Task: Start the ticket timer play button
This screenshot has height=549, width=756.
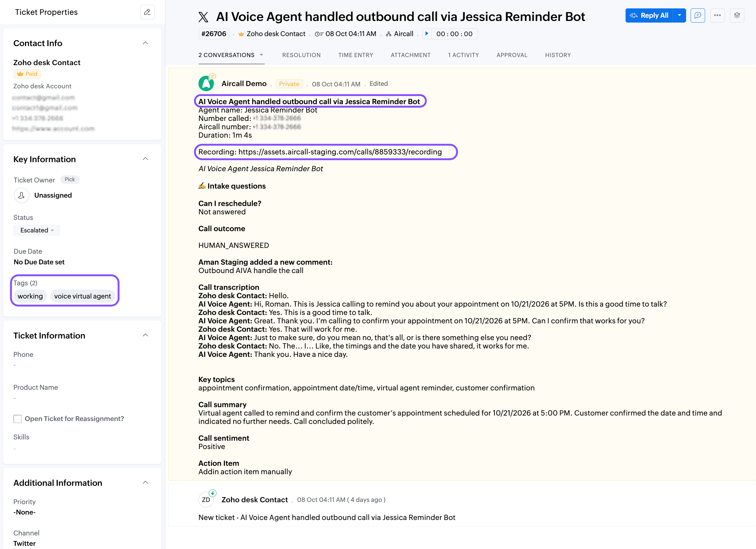Action: (427, 34)
